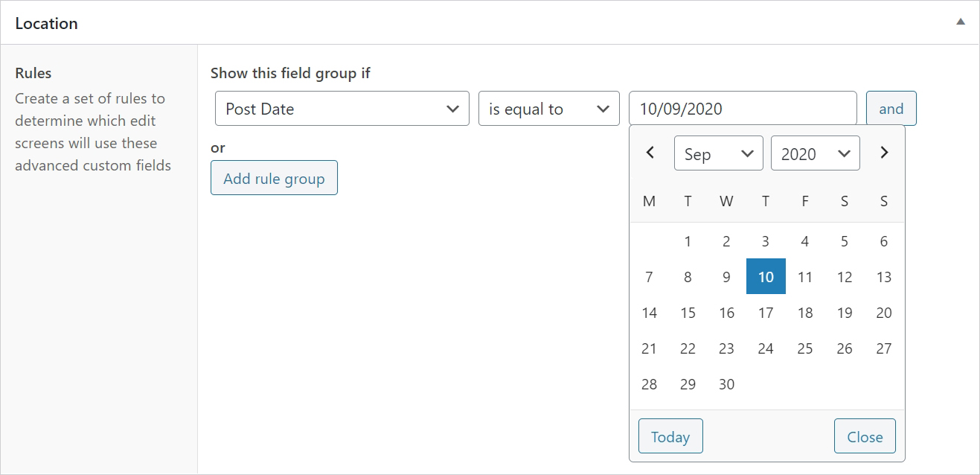The image size is (980, 475).
Task: Click the date input field
Action: coord(742,109)
